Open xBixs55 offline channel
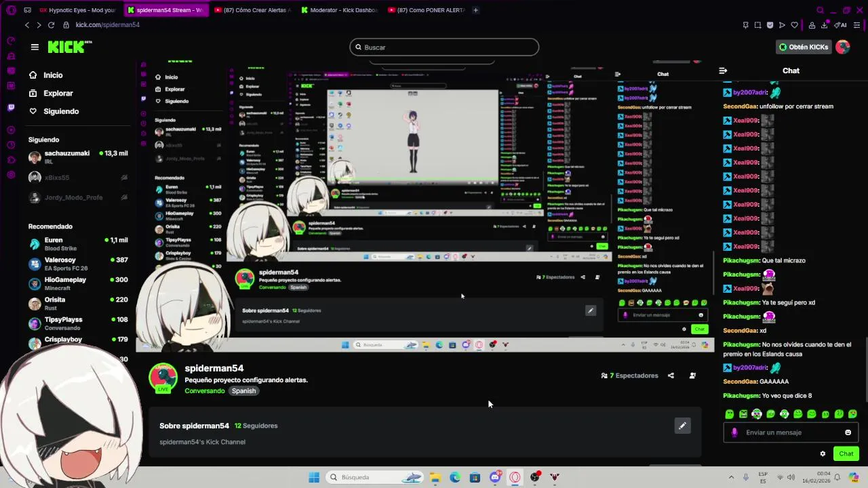The height and width of the screenshot is (488, 868). pyautogui.click(x=78, y=178)
